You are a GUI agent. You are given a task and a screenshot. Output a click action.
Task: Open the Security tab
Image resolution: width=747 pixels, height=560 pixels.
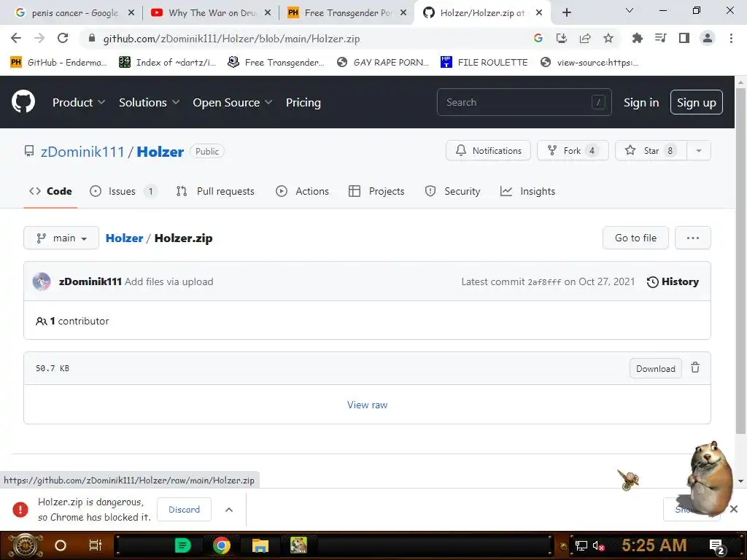click(452, 191)
